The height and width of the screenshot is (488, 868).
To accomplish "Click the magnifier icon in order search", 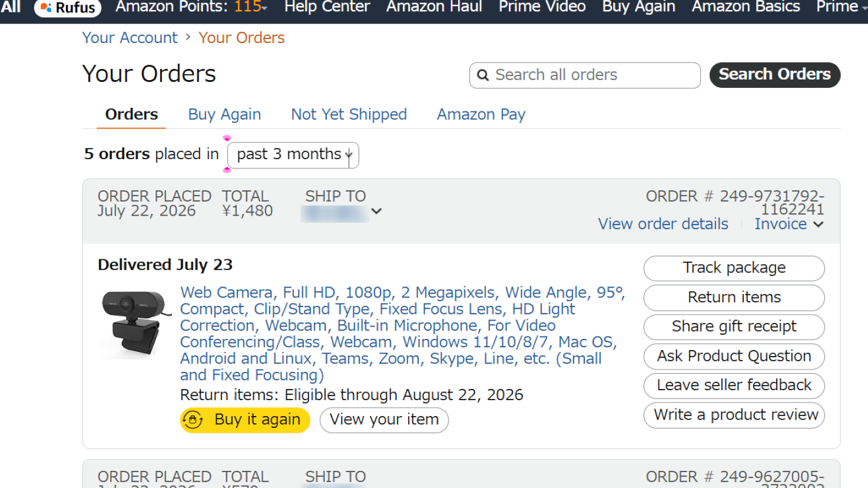I will (483, 75).
